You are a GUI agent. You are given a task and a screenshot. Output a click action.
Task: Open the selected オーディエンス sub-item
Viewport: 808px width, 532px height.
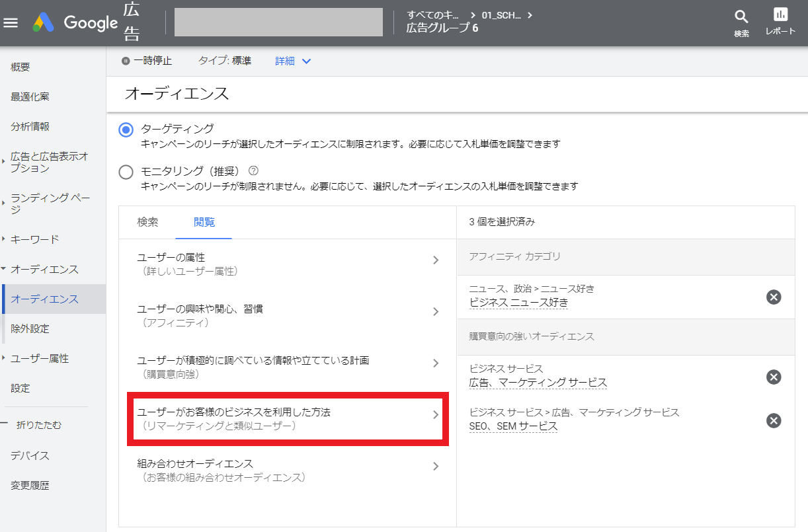[x=54, y=299]
